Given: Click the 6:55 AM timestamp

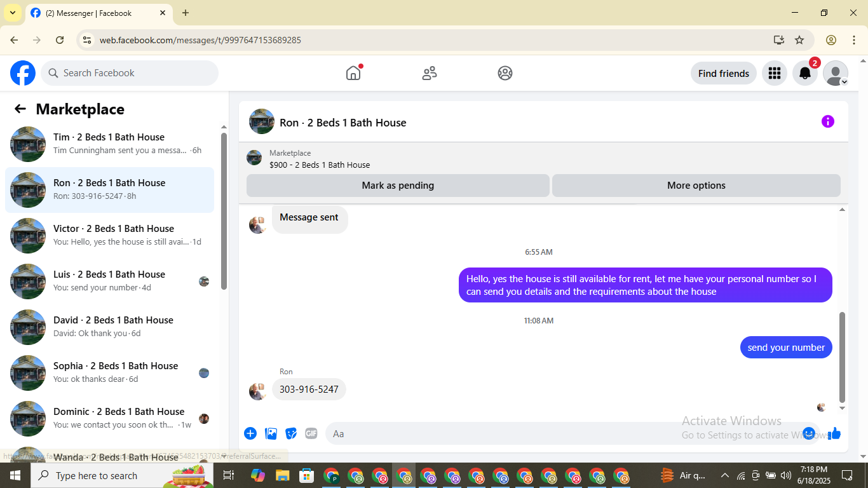Looking at the screenshot, I should pyautogui.click(x=539, y=252).
